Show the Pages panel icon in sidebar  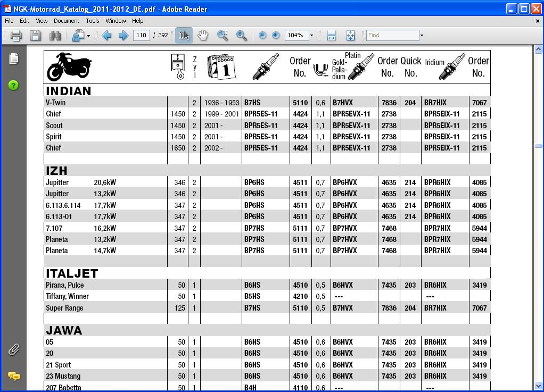(14, 59)
